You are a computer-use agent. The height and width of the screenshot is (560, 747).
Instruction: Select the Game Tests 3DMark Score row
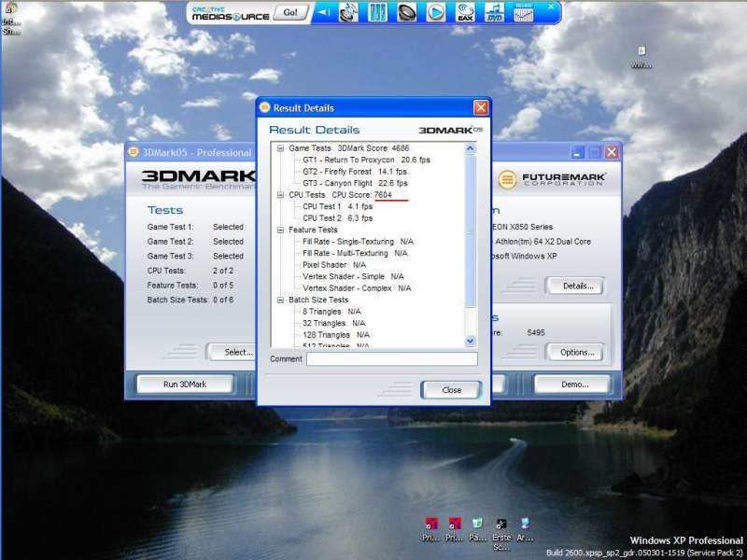tap(348, 148)
